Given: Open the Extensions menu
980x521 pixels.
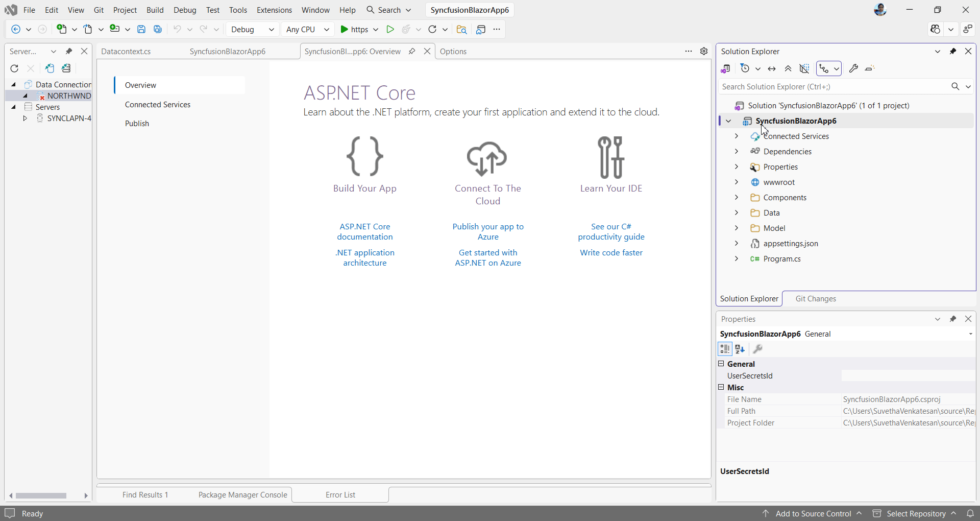Looking at the screenshot, I should 274,10.
